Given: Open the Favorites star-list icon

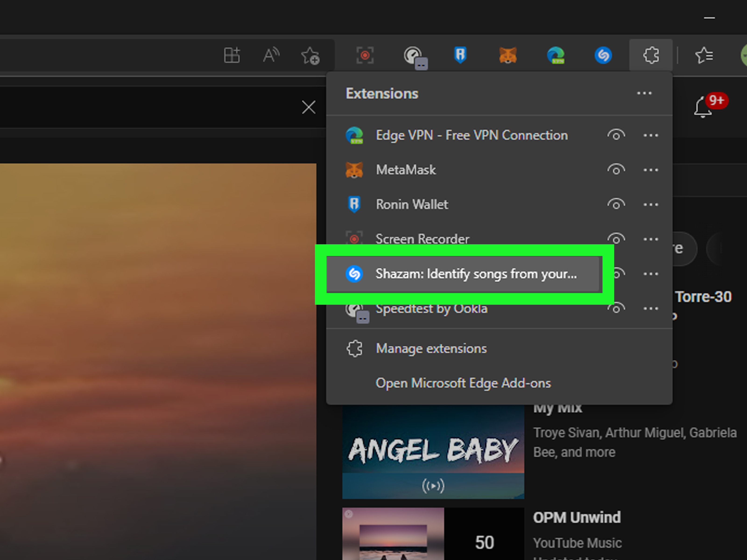Looking at the screenshot, I should pyautogui.click(x=704, y=55).
